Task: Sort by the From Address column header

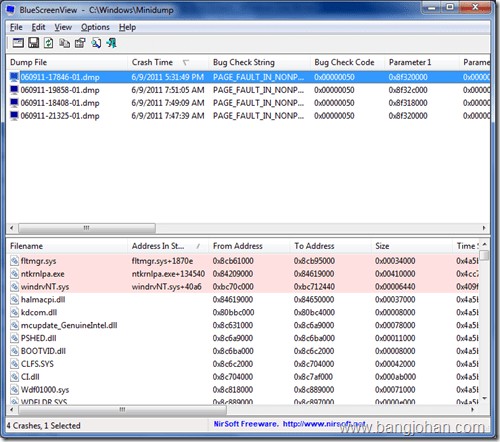Action: [x=249, y=246]
